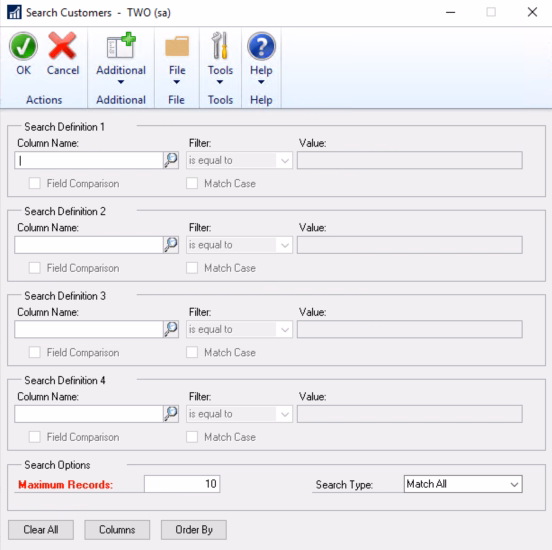Open the File folder icon menu

tap(177, 46)
